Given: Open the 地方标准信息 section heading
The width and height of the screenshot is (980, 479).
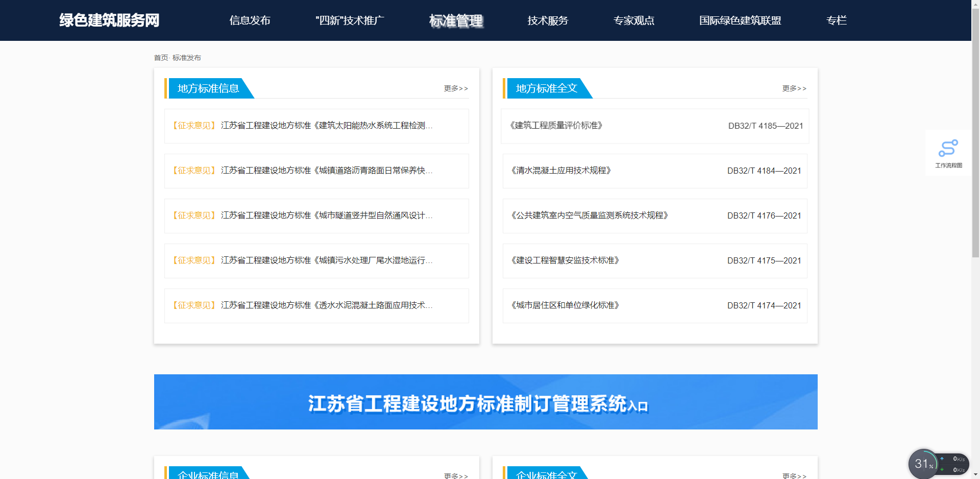Looking at the screenshot, I should click(x=208, y=88).
